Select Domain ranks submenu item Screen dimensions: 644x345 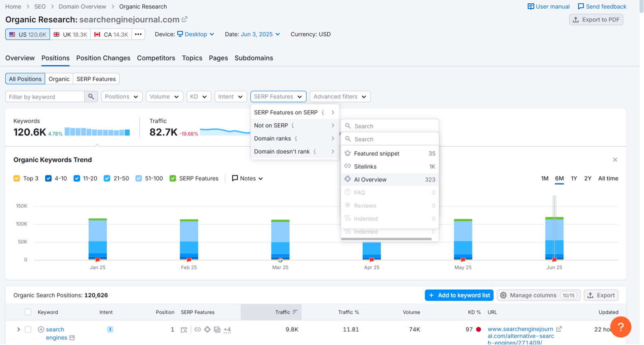coord(295,138)
